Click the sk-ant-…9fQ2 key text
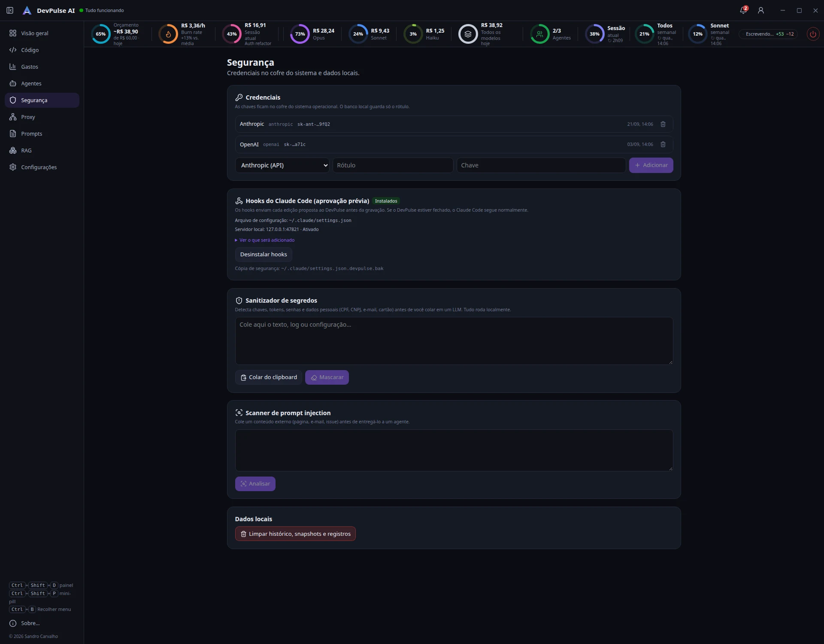The width and height of the screenshot is (824, 644). coord(314,124)
